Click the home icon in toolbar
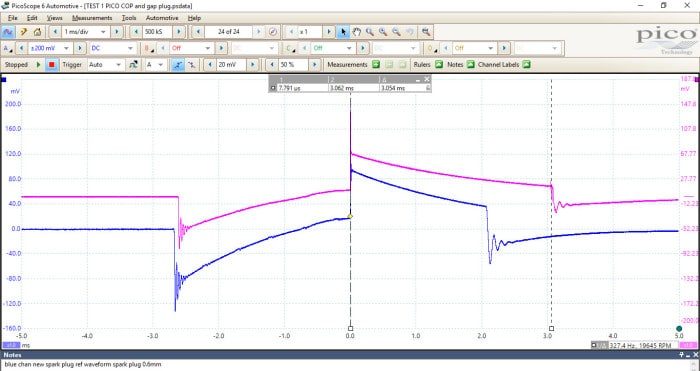The height and width of the screenshot is (371, 700). [38, 32]
